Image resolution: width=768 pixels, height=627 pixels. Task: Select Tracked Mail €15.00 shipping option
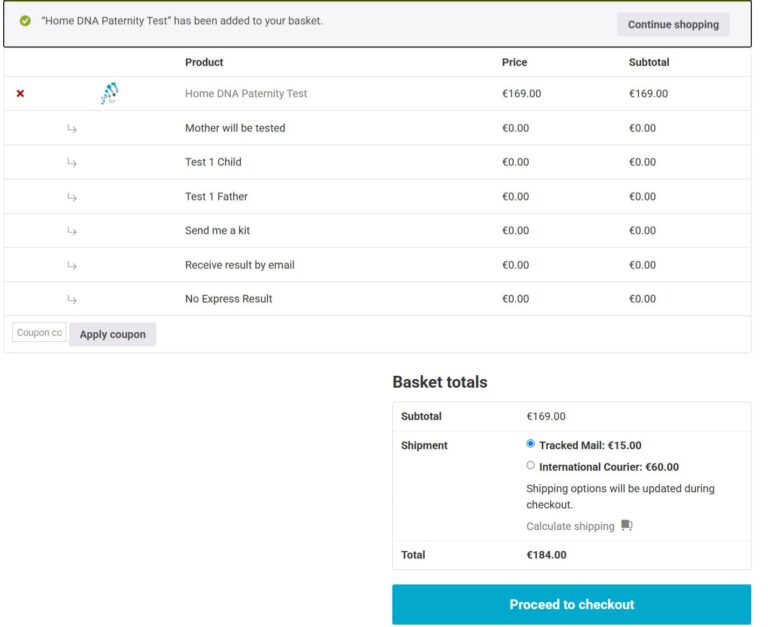click(x=530, y=444)
